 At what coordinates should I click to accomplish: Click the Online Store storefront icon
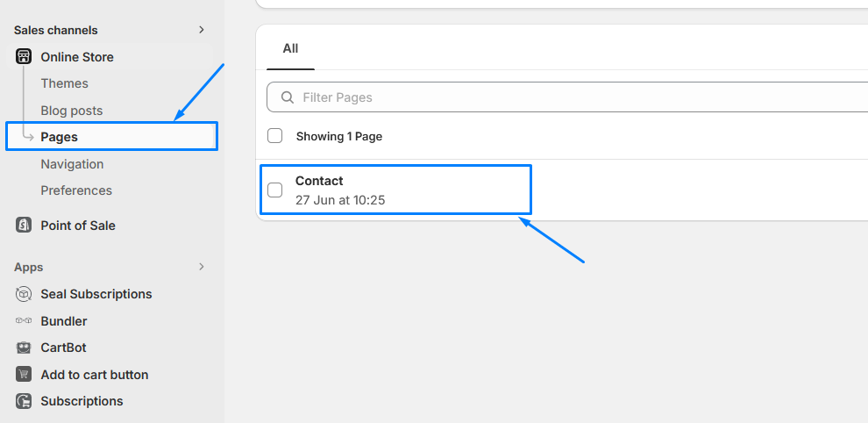(x=24, y=56)
